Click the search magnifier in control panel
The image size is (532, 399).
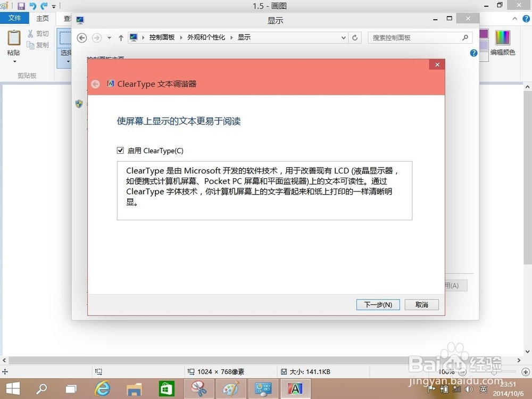click(465, 38)
